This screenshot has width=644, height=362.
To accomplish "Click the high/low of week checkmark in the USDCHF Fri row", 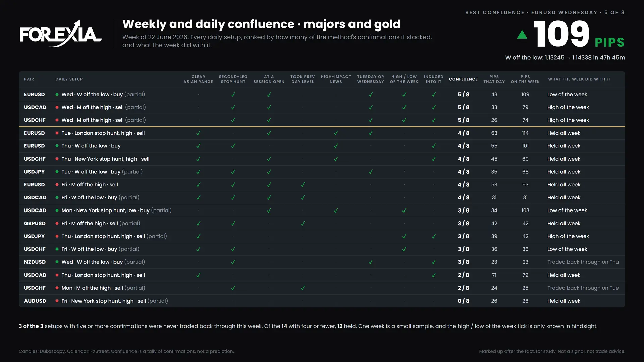I will click(x=404, y=249).
